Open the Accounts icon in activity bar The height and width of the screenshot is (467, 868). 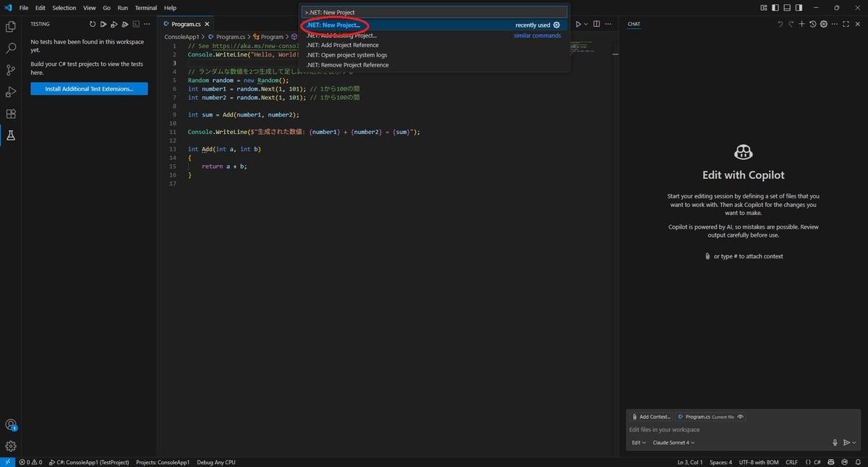coord(11,425)
